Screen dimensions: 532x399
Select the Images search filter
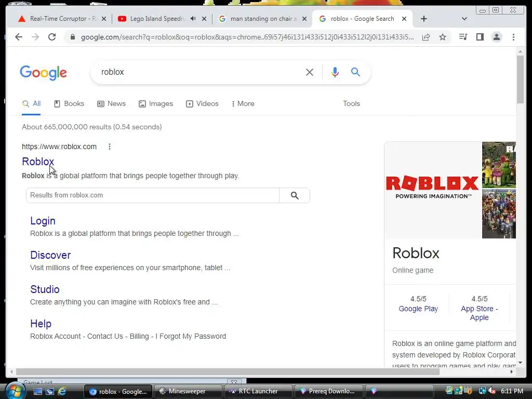coord(156,103)
